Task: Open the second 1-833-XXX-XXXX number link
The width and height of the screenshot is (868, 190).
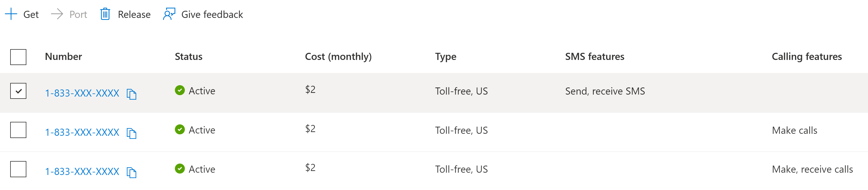Action: pyautogui.click(x=82, y=132)
